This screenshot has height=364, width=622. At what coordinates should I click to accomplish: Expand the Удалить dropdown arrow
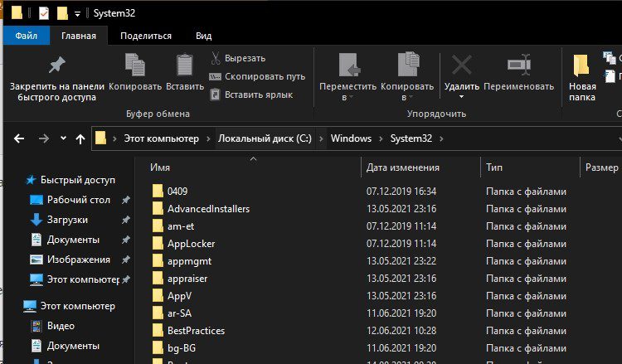pos(461,97)
